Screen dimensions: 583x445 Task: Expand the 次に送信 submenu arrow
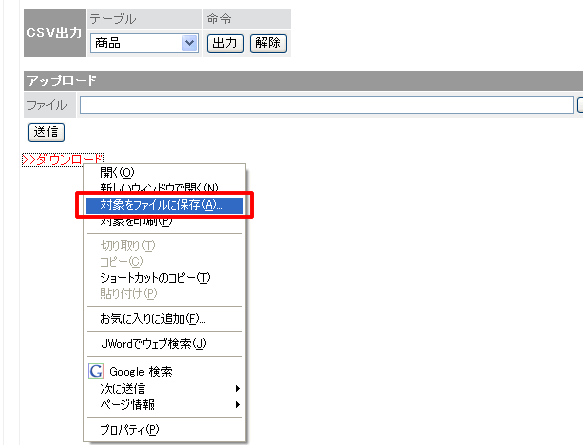coord(238,388)
